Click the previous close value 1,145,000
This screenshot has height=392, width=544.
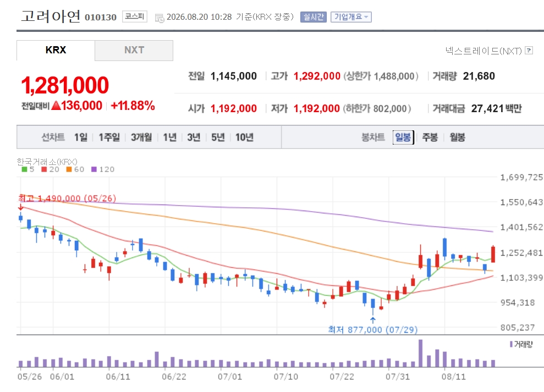(233, 76)
